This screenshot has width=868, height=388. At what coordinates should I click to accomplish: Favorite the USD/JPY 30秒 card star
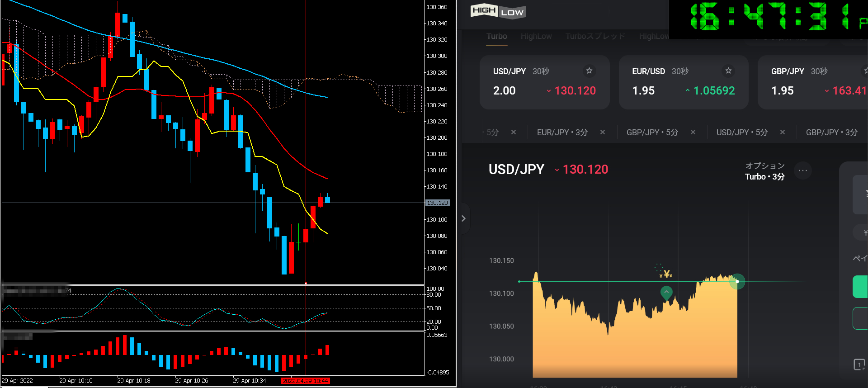tap(589, 71)
